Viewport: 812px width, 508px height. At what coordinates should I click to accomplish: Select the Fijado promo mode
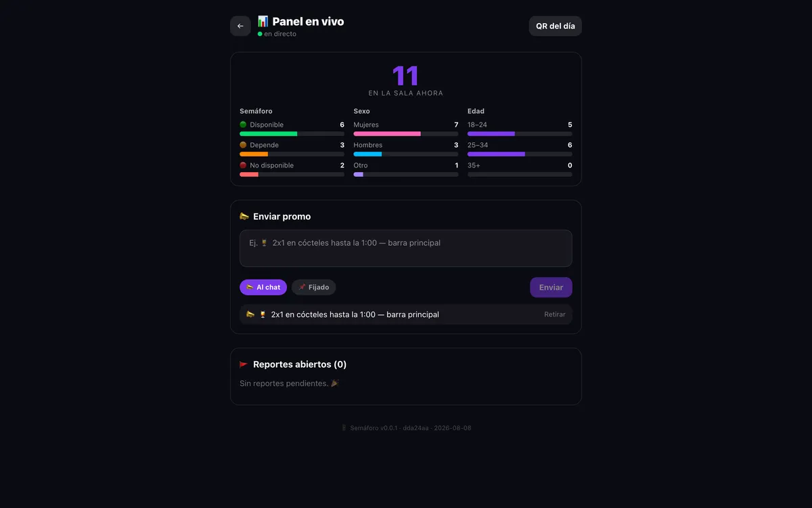pos(314,287)
